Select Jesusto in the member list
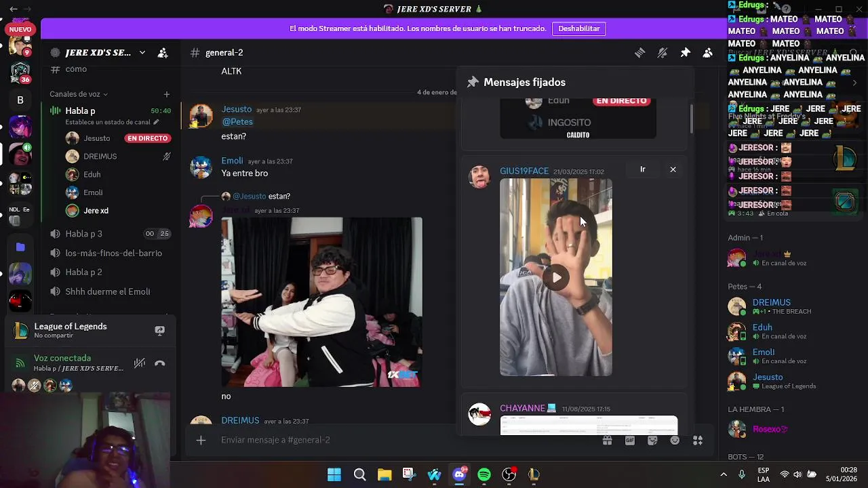 (x=768, y=378)
